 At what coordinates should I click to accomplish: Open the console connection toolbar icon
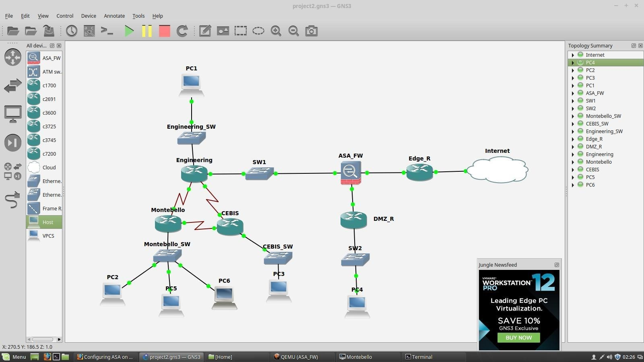(107, 31)
